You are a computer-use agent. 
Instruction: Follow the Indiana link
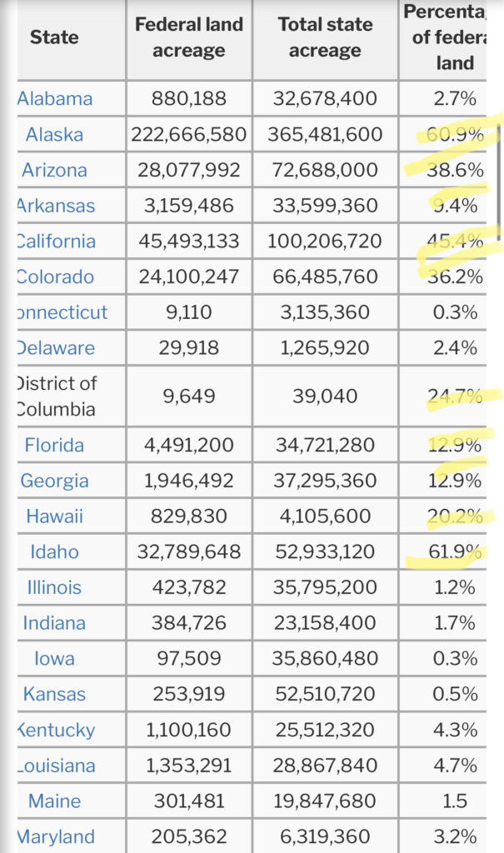[x=55, y=624]
